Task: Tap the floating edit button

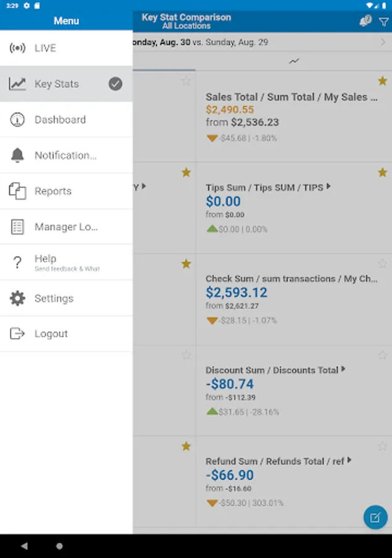Action: [375, 517]
